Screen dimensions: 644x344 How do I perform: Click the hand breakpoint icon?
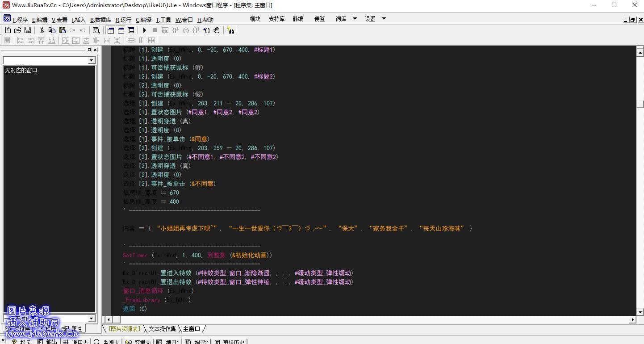click(x=217, y=30)
